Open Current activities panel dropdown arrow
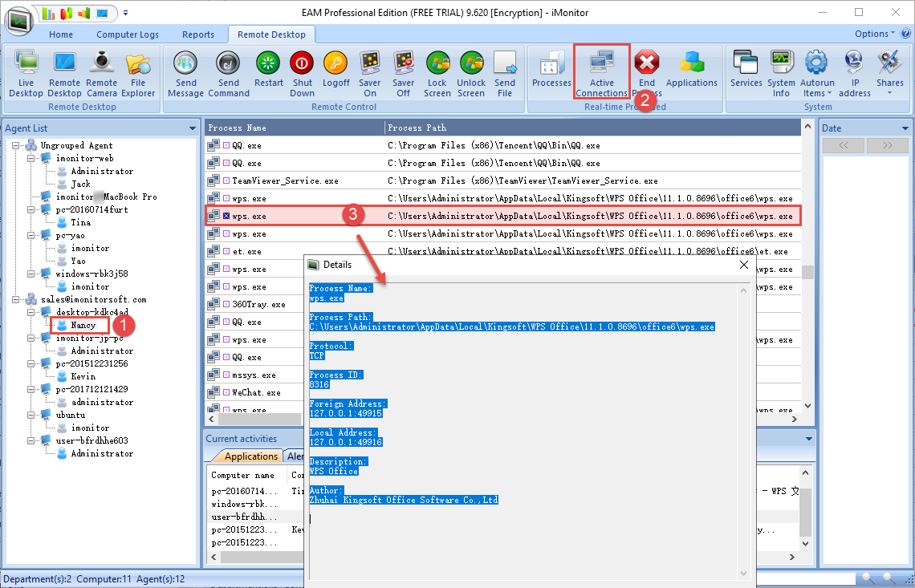 point(809,439)
